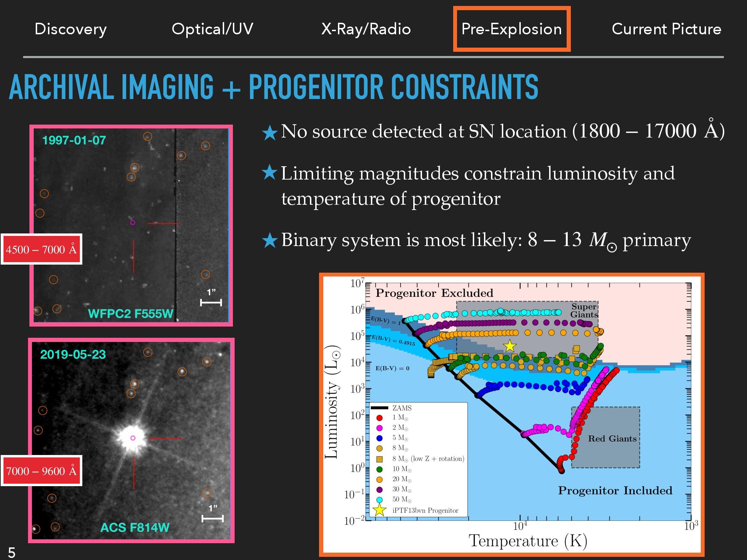Viewport: 747px width, 560px height.
Task: Click the red 1 M☉ legend dot
Action: (379, 418)
